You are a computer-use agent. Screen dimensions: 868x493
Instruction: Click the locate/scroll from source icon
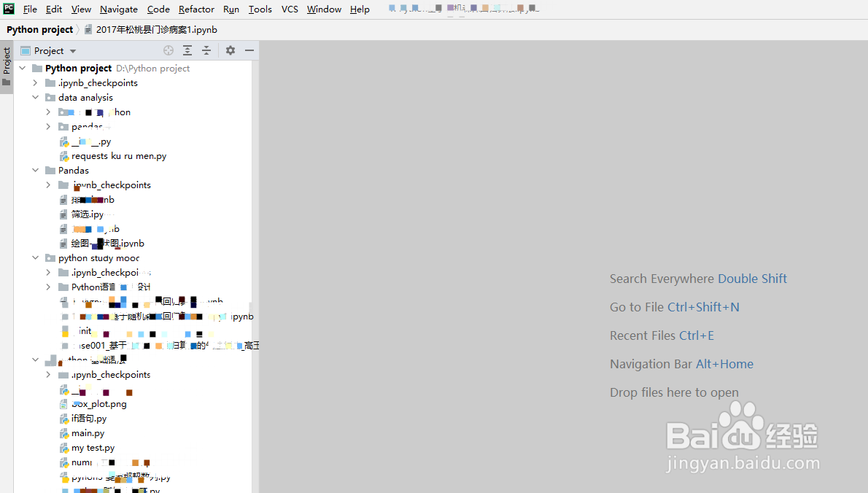coord(168,50)
